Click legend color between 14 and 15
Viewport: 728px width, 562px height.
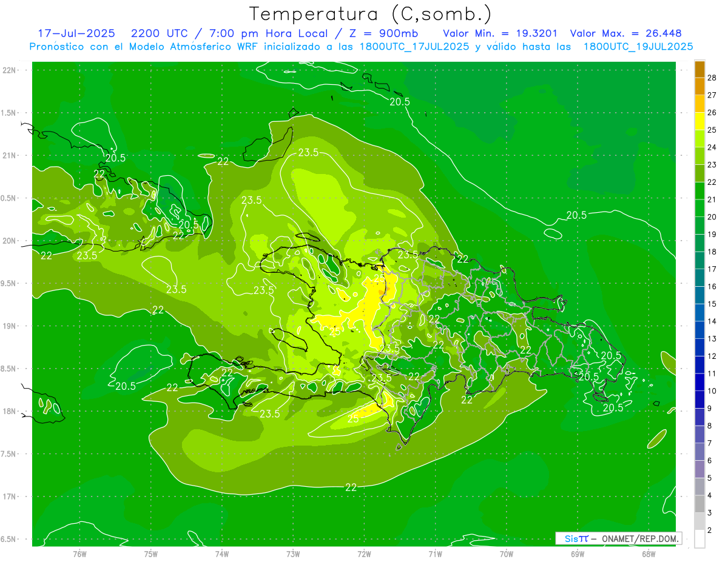coord(699,313)
